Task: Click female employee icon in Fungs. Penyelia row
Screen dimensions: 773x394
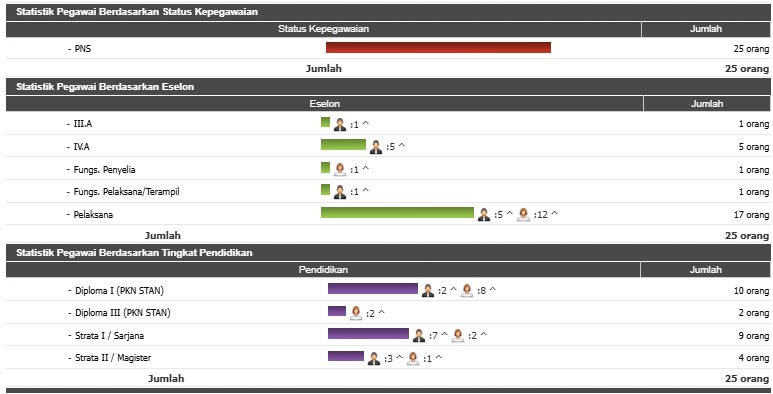Action: (340, 170)
